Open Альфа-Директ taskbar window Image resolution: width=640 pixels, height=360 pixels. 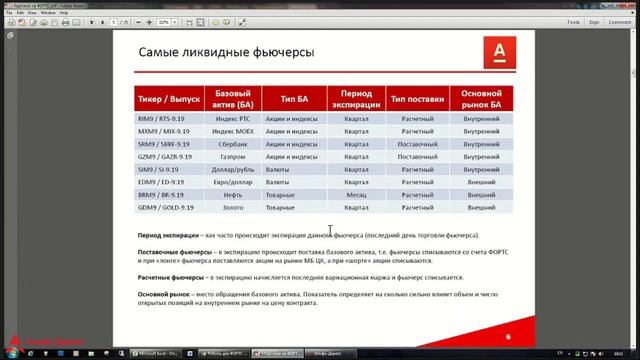tap(330, 353)
